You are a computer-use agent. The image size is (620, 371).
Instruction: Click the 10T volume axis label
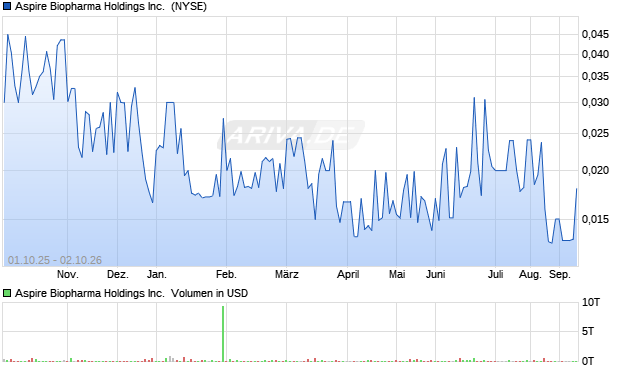coord(591,303)
